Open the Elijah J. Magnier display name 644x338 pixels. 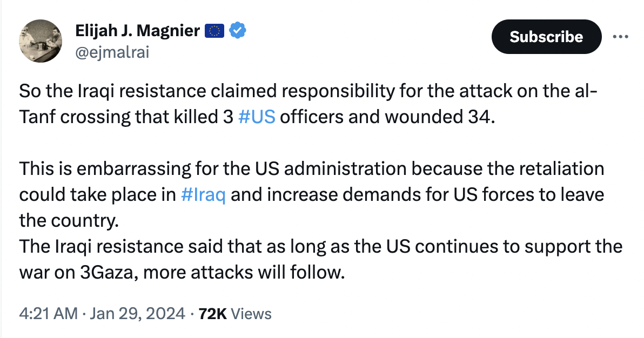pos(138,31)
